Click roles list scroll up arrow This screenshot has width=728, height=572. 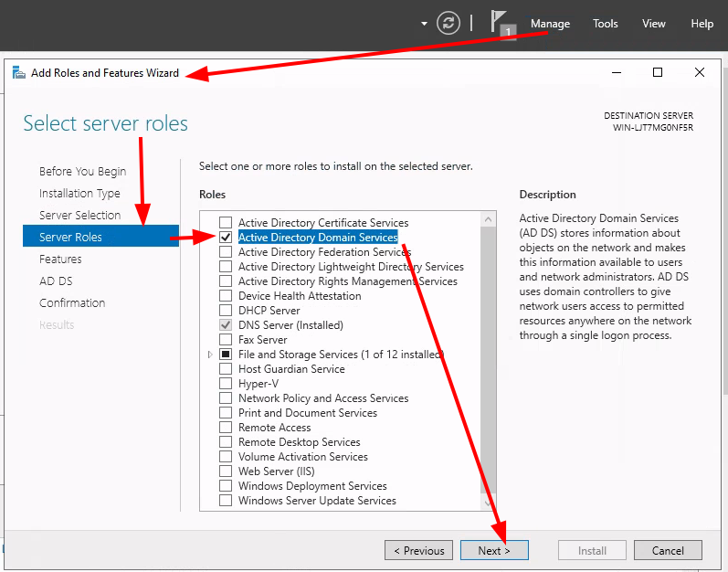(x=488, y=219)
